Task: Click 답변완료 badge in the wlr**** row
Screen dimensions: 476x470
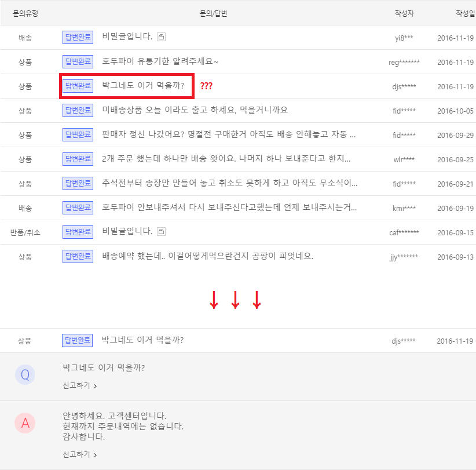Action: pyautogui.click(x=78, y=159)
